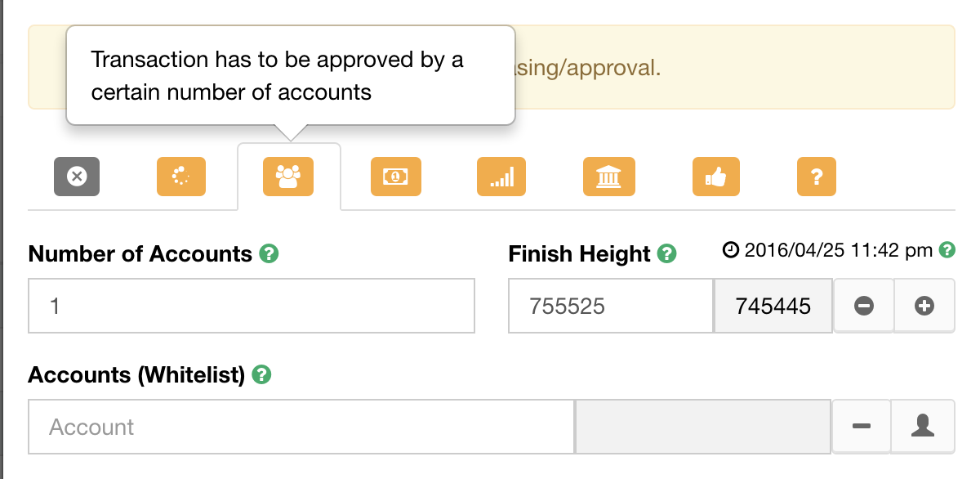Click the Account whitelist input field
The width and height of the screenshot is (980, 479).
pyautogui.click(x=301, y=427)
